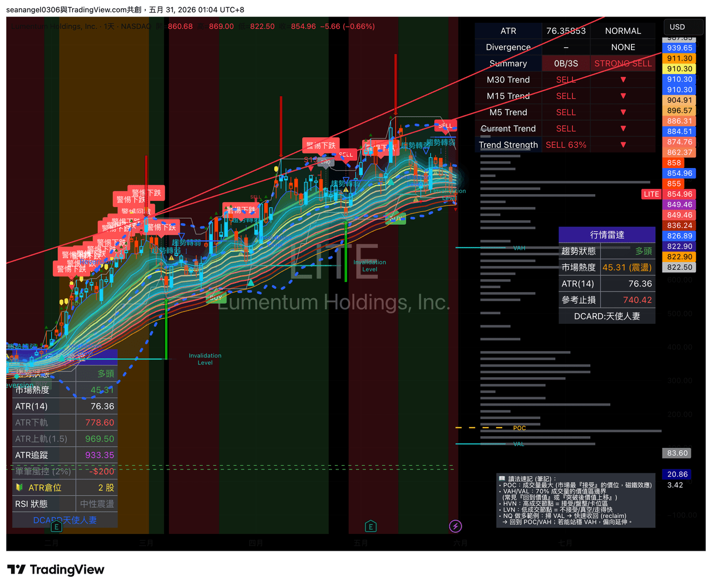712x588 pixels.
Task: Click the 836.24 price label
Action: 679,225
